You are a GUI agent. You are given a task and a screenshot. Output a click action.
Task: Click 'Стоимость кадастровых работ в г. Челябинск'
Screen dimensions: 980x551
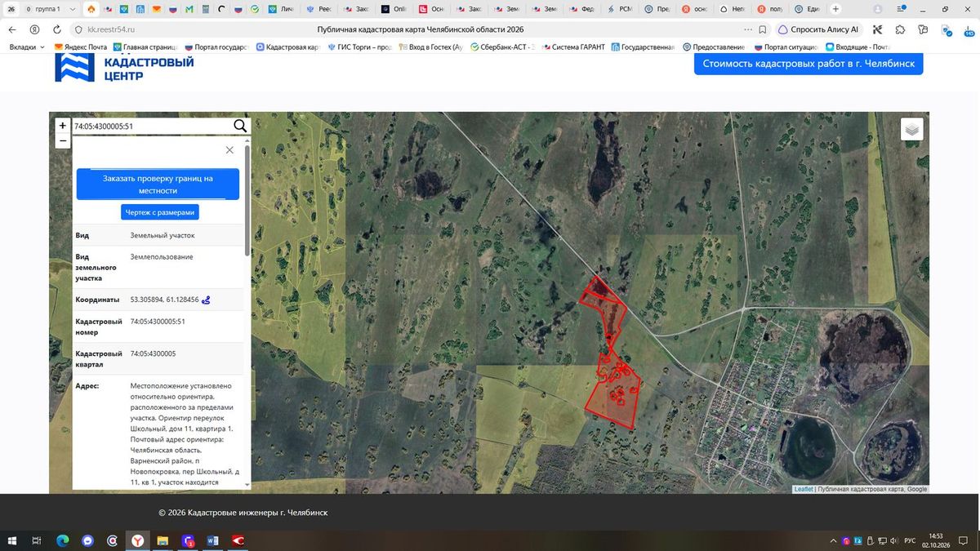click(x=808, y=64)
